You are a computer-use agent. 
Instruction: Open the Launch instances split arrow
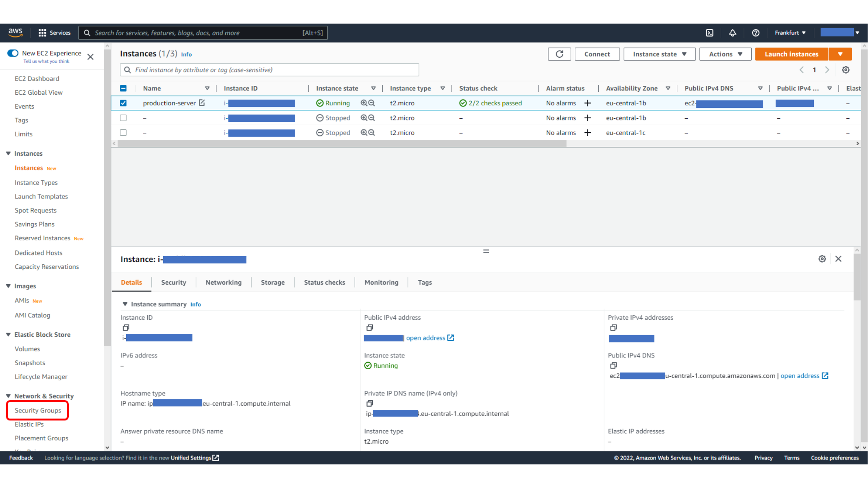pyautogui.click(x=840, y=54)
